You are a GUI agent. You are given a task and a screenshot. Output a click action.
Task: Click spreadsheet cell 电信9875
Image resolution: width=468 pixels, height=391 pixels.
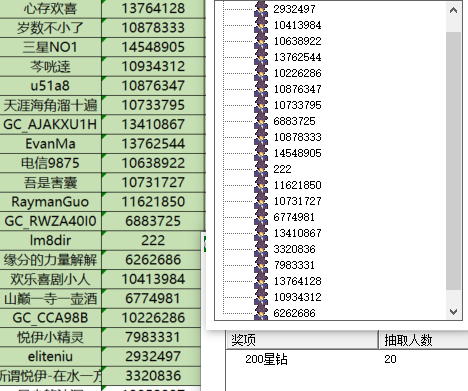coord(50,163)
